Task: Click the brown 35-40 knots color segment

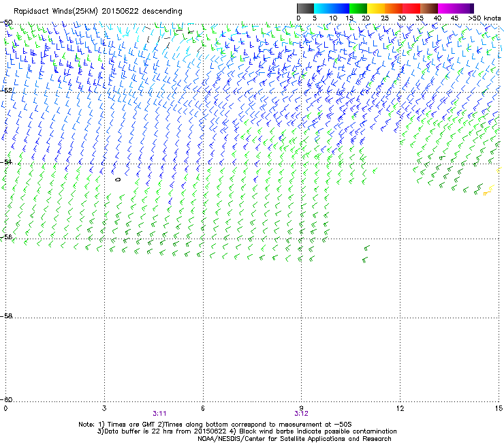Action: (429, 8)
